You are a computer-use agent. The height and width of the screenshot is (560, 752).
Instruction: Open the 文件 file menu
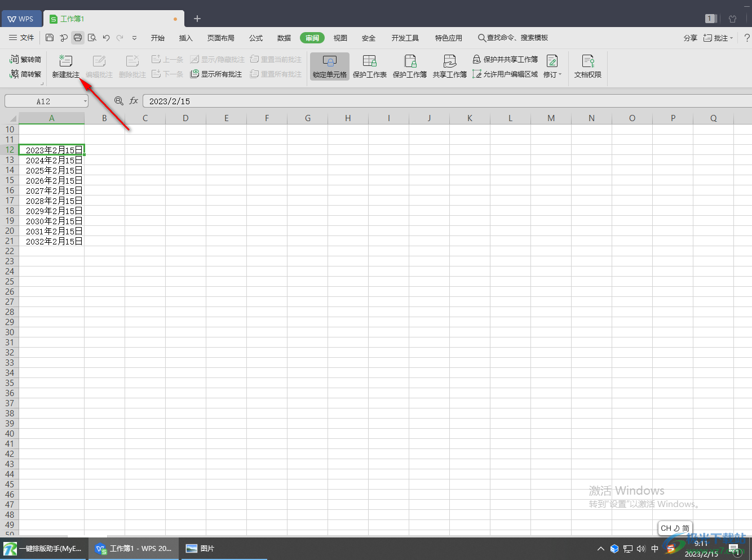click(21, 38)
